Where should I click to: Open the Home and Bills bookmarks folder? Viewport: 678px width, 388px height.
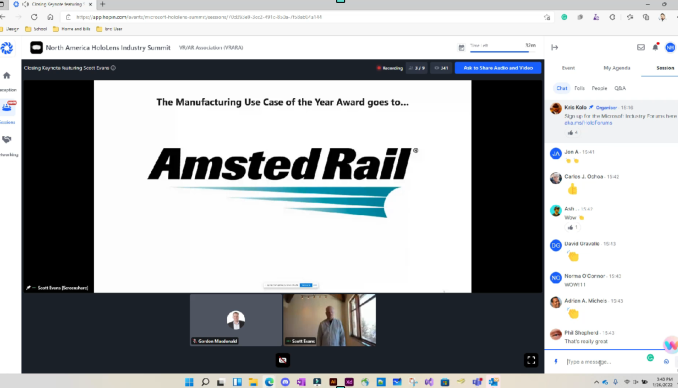72,29
